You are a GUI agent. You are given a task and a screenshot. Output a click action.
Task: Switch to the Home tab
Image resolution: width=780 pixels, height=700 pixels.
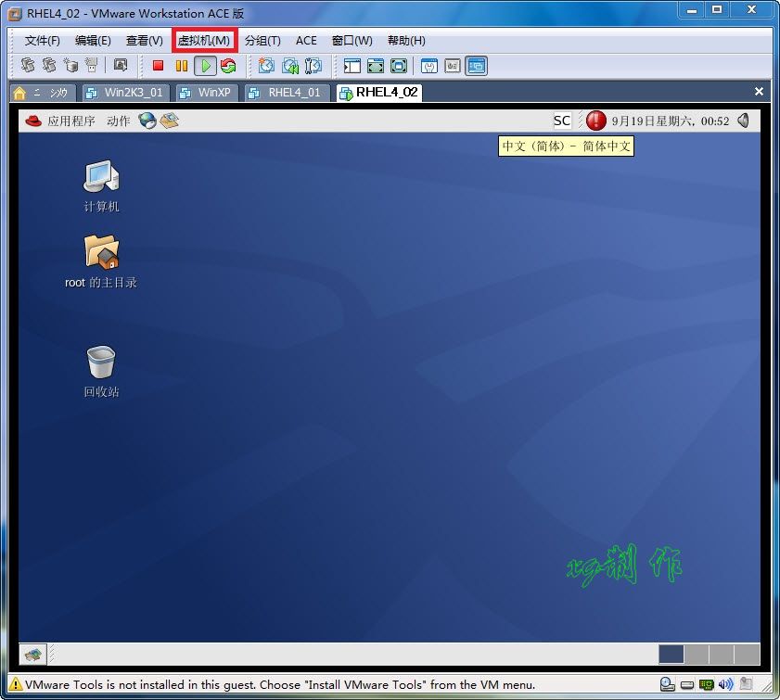(x=42, y=93)
